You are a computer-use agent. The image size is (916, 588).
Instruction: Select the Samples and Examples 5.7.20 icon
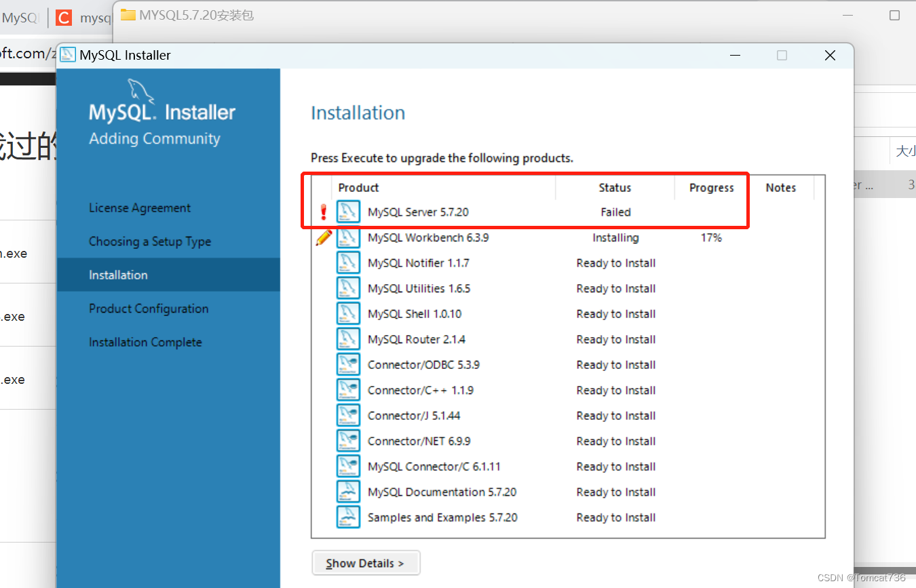[348, 516]
